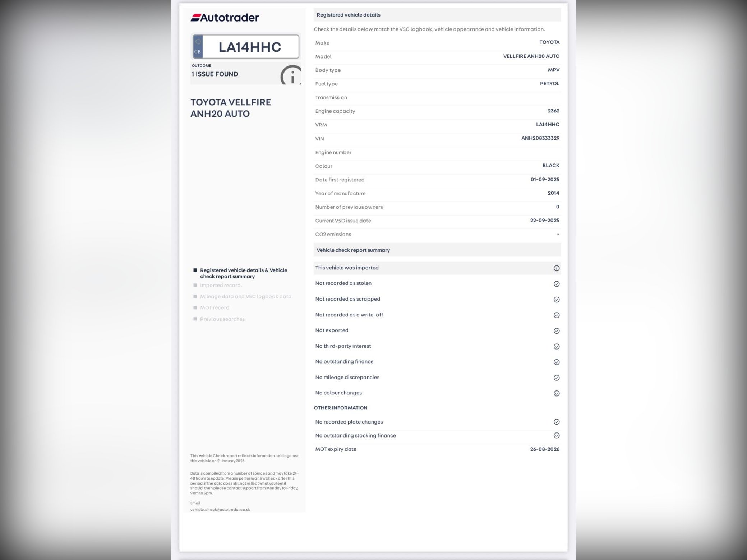Click the info icon beside 'This vehicle was imported'
The height and width of the screenshot is (560, 747).
click(556, 268)
